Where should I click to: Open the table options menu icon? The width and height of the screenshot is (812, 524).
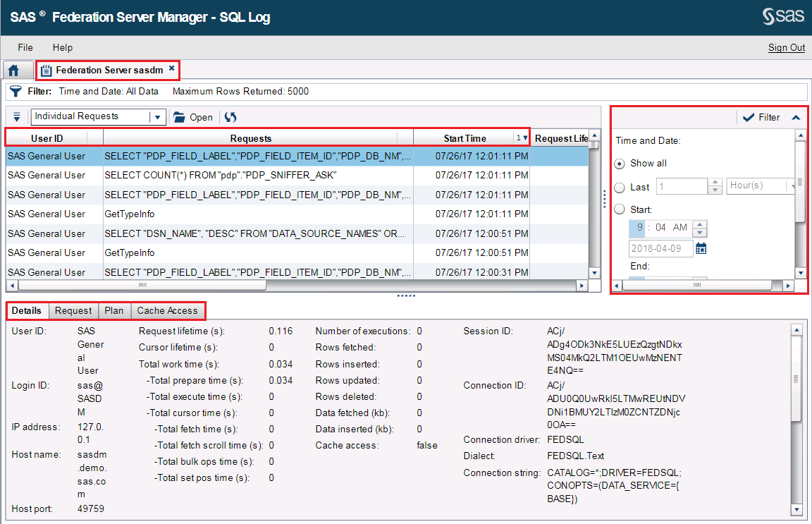point(18,117)
